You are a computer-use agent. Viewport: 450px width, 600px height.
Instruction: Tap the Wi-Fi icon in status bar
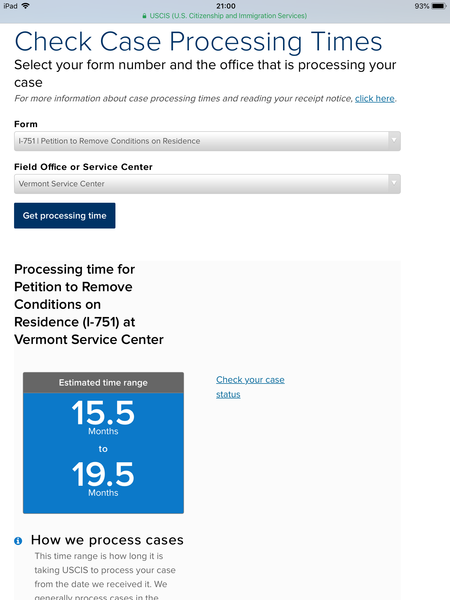[x=26, y=6]
